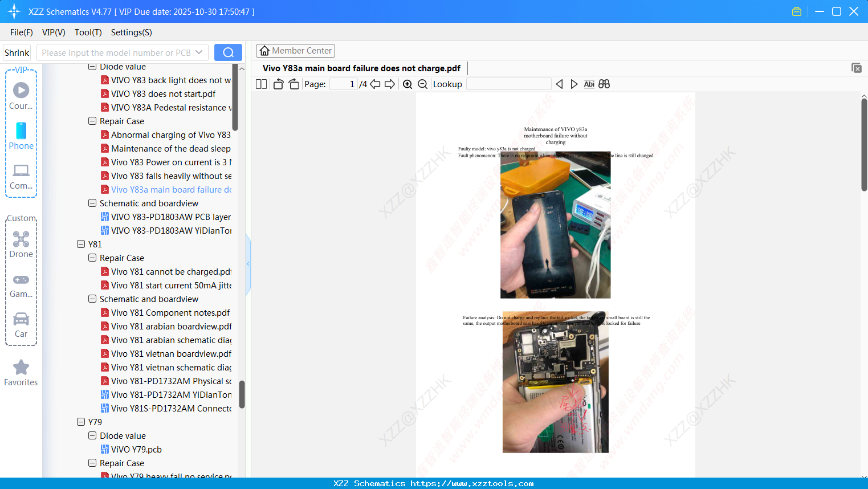Select the two-page view icon
This screenshot has width=868, height=489.
[260, 84]
